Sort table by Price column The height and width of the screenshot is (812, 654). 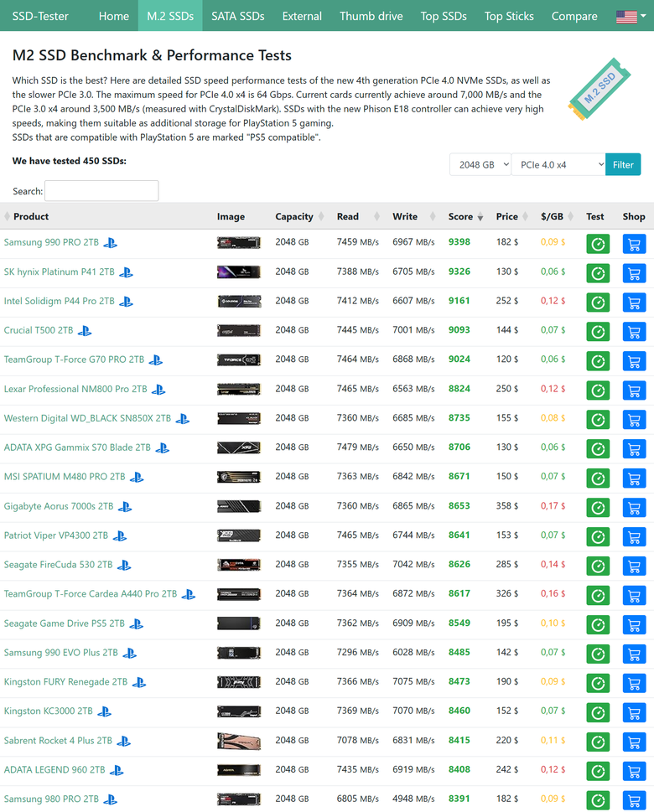511,216
